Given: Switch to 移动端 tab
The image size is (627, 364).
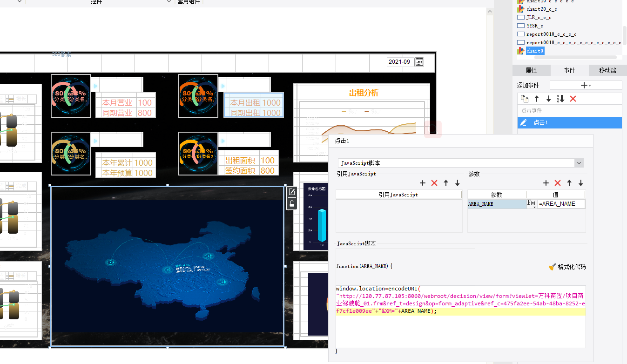Looking at the screenshot, I should [x=607, y=70].
